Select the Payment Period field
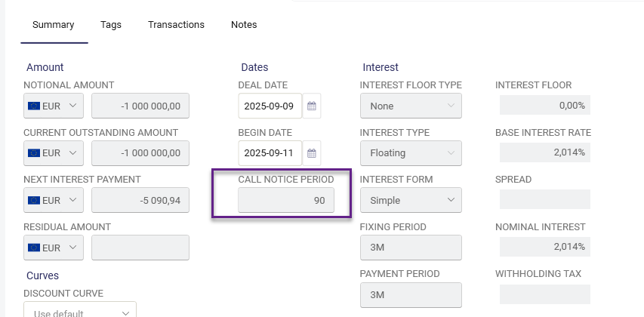The height and width of the screenshot is (317, 644). [411, 294]
